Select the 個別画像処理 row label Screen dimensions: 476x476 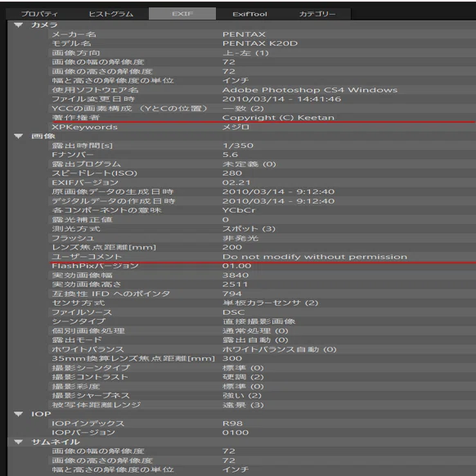[88, 330]
